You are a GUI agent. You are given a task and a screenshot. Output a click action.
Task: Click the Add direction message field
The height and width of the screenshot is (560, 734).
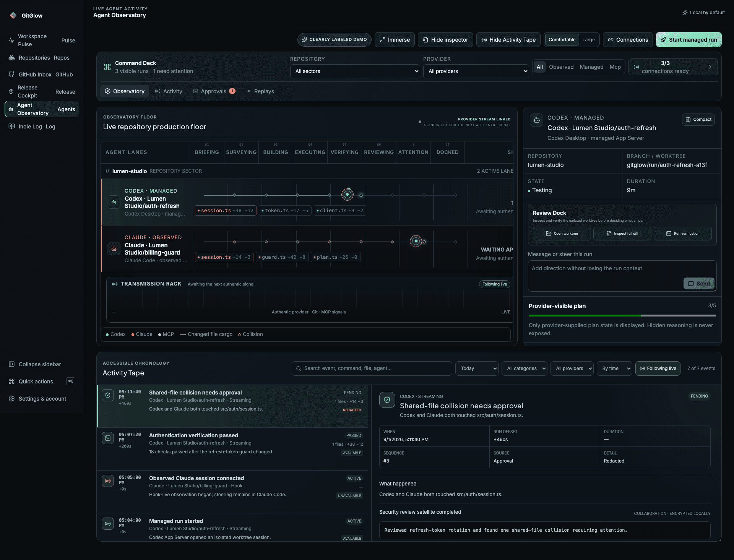tap(622, 276)
